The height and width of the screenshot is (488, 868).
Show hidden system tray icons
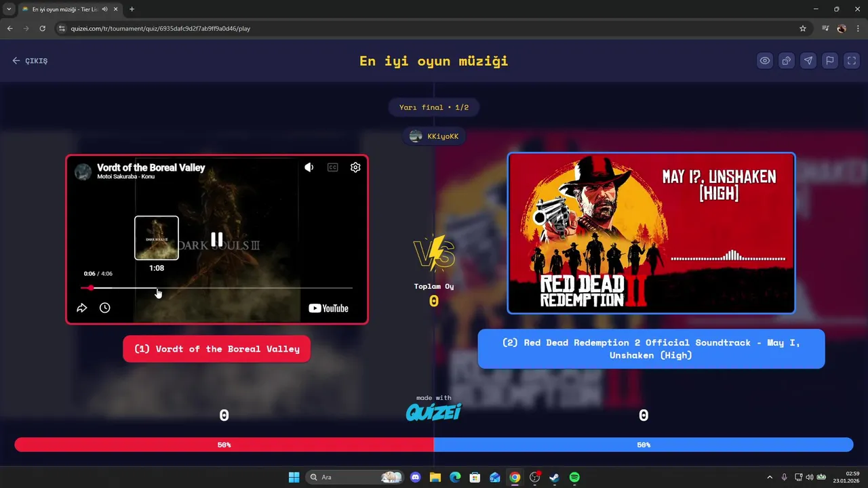769,477
